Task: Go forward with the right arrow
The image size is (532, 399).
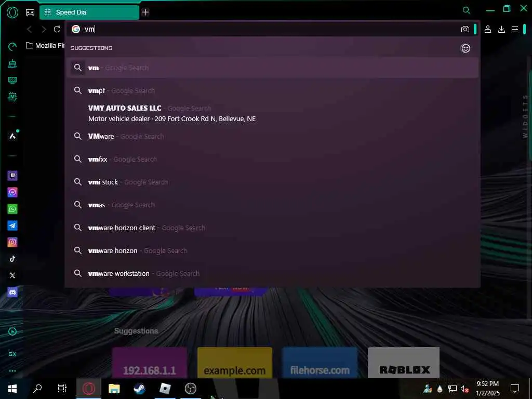Action: tap(44, 30)
